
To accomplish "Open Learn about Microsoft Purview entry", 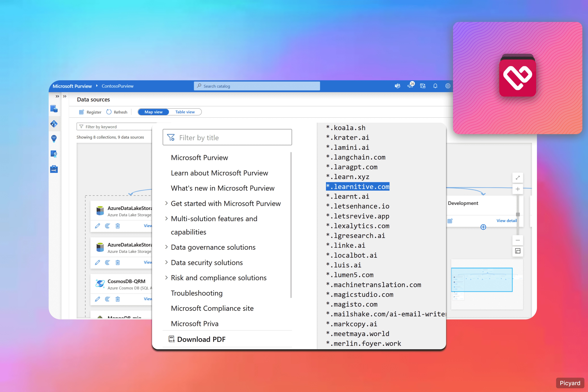I will [x=219, y=173].
